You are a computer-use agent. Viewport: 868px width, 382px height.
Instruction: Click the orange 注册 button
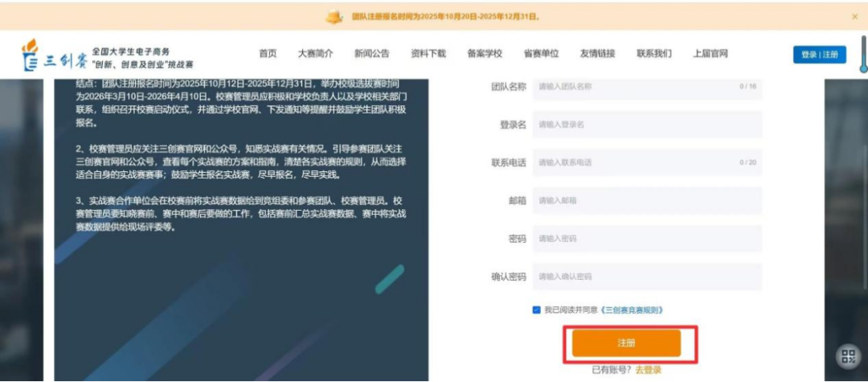click(626, 343)
